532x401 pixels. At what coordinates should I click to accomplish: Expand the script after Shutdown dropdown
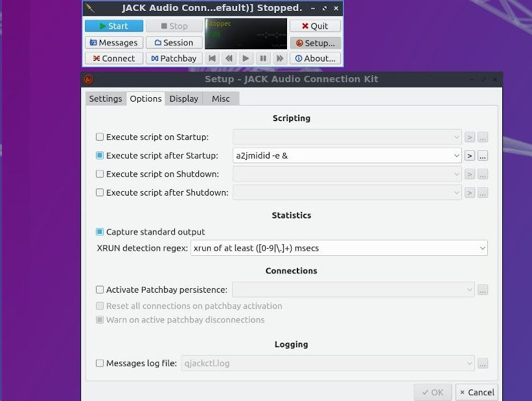pyautogui.click(x=456, y=192)
